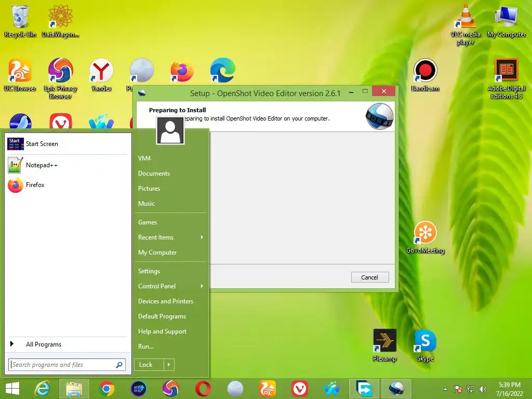Open Firefox desktop shortcut above setup window
Viewport: 532px width, 399px height.
click(x=182, y=71)
